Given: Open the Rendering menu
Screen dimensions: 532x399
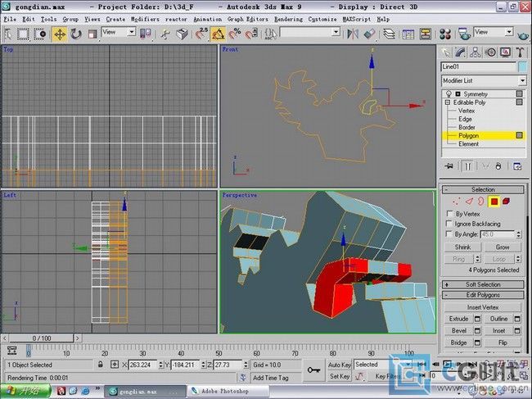Looking at the screenshot, I should click(288, 20).
